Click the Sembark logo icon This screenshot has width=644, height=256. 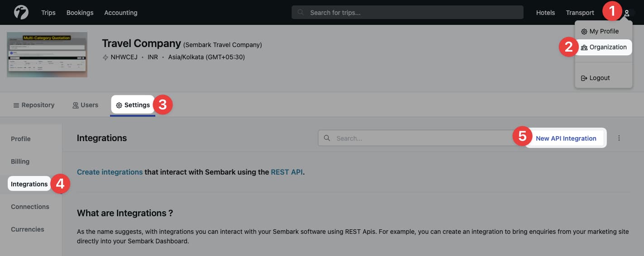[21, 12]
